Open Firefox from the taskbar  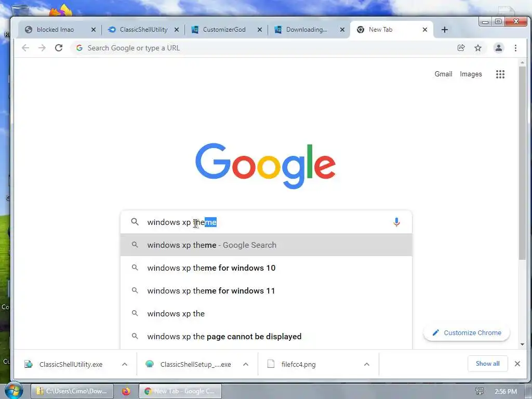tap(126, 391)
